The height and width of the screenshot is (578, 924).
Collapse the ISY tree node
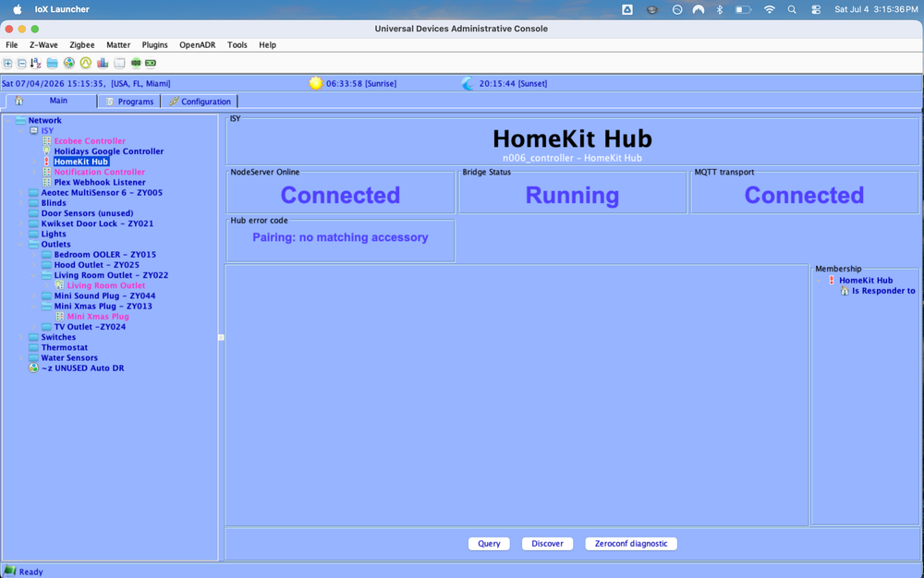pos(21,131)
